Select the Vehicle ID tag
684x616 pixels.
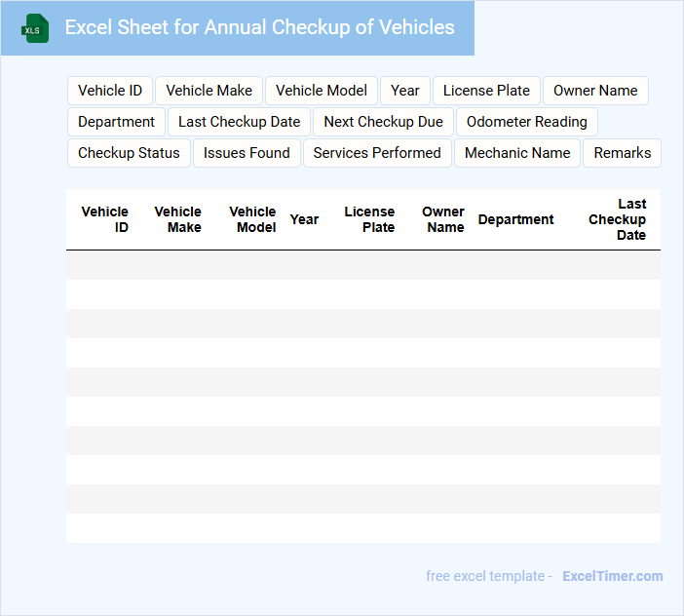click(110, 91)
